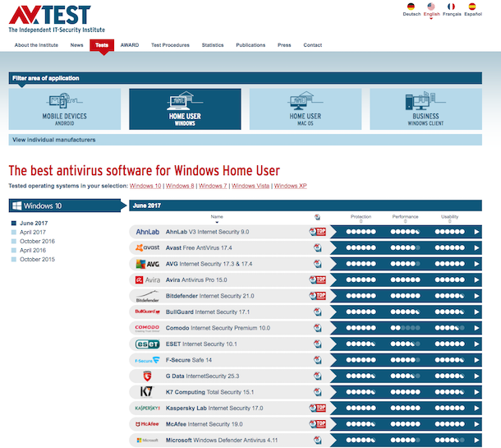Open ESET Internet Security 10.1 entry

coord(201,344)
